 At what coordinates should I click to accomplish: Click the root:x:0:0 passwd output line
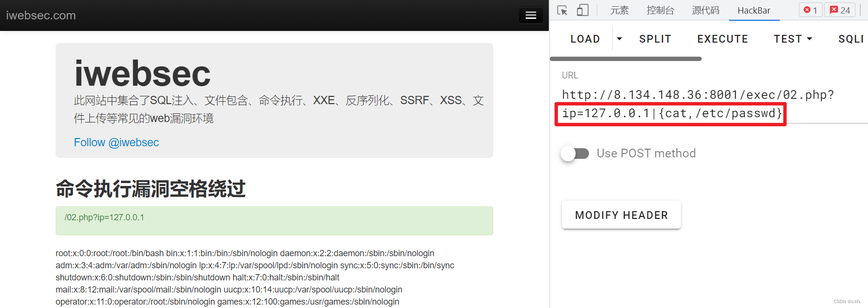pyautogui.click(x=245, y=253)
